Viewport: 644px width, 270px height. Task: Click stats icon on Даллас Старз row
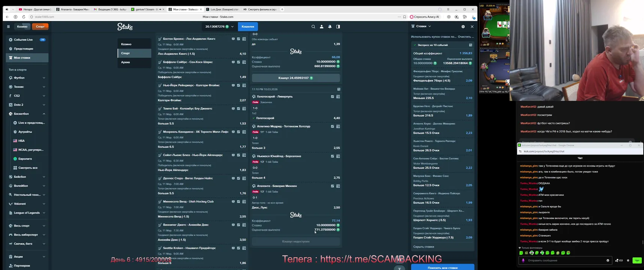click(239, 178)
